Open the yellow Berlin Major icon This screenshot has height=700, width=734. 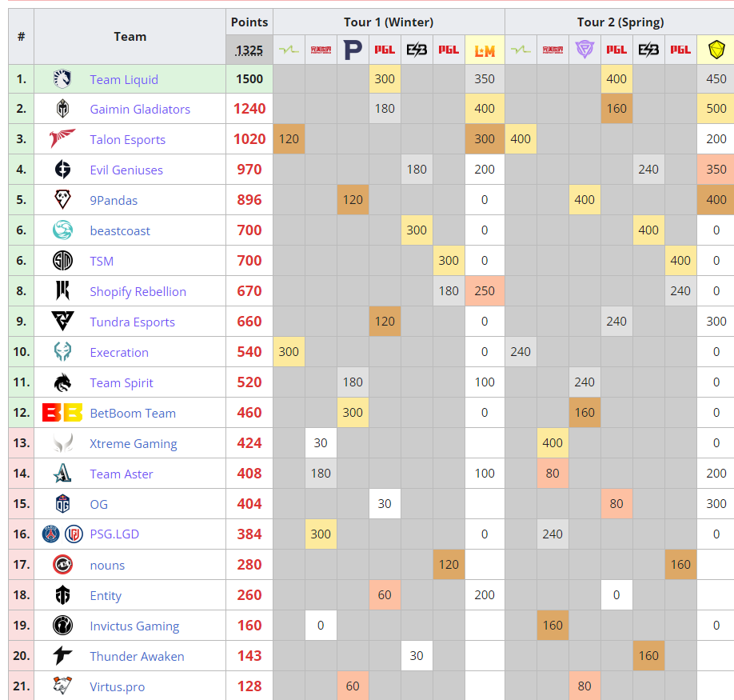point(716,49)
